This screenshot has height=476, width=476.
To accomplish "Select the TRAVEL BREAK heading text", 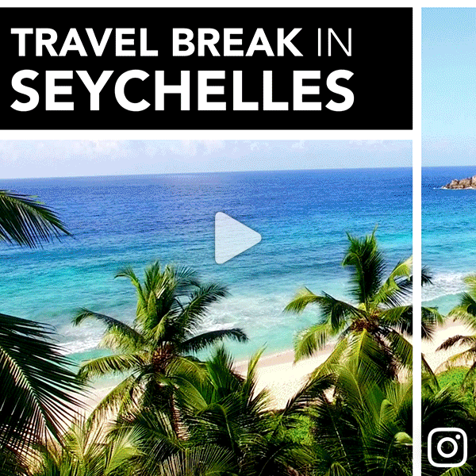I will 156,42.
